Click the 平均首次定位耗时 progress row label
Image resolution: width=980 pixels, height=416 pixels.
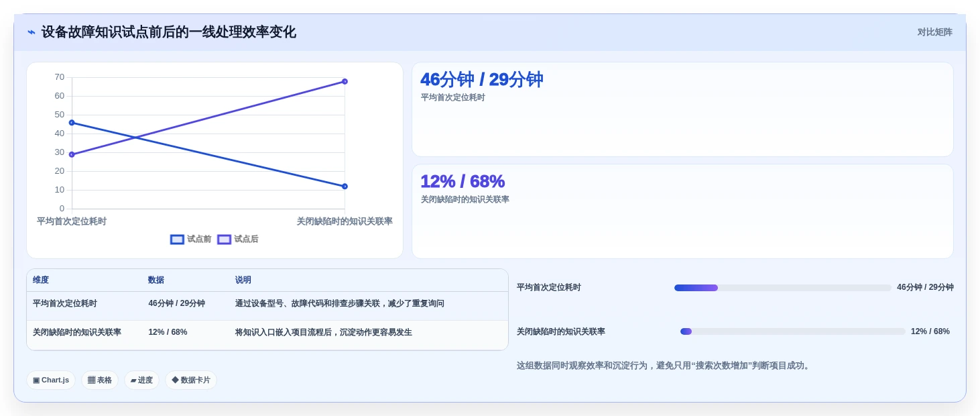(x=549, y=288)
